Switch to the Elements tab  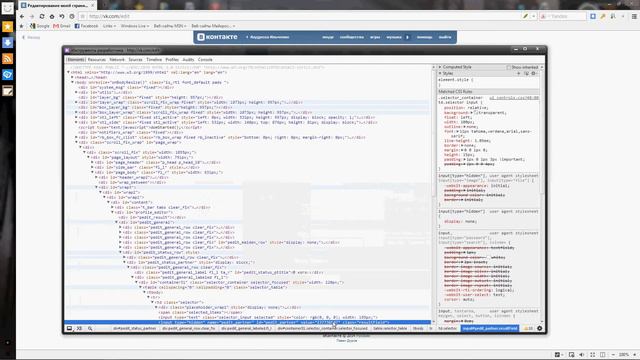(76, 60)
